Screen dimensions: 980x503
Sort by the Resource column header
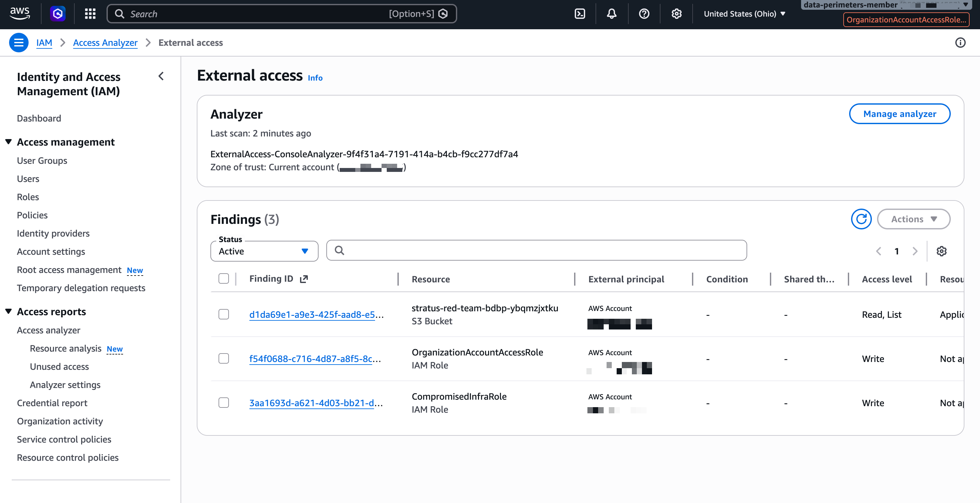pyautogui.click(x=431, y=279)
